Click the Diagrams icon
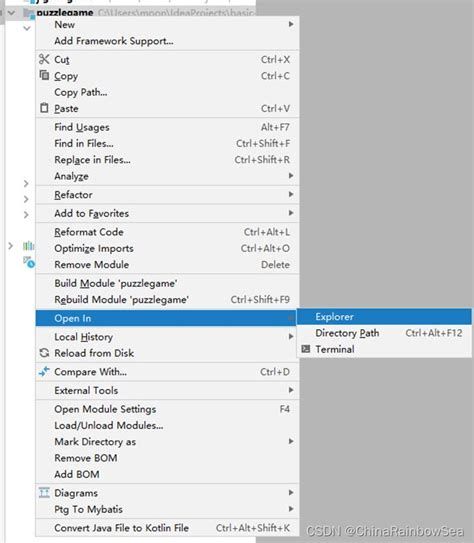The height and width of the screenshot is (543, 474). [44, 492]
